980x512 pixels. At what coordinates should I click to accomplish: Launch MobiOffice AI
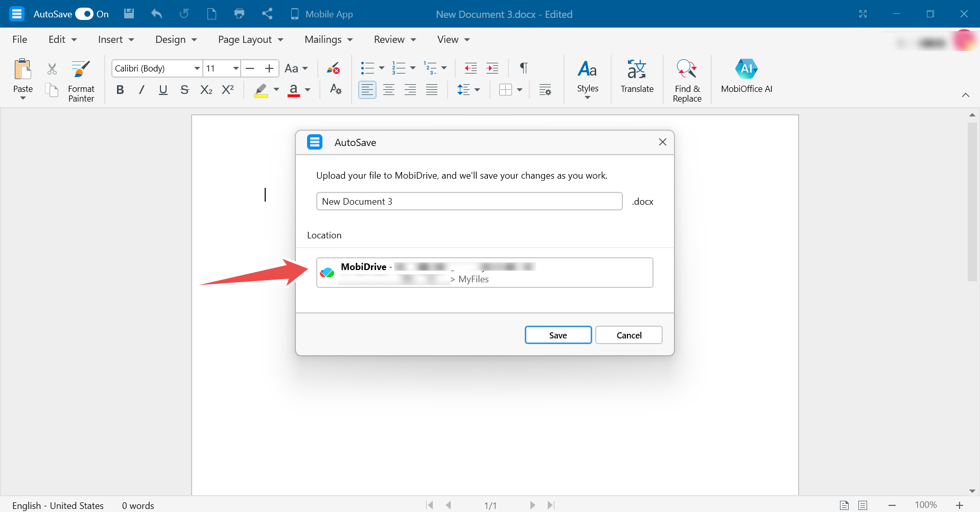(746, 77)
